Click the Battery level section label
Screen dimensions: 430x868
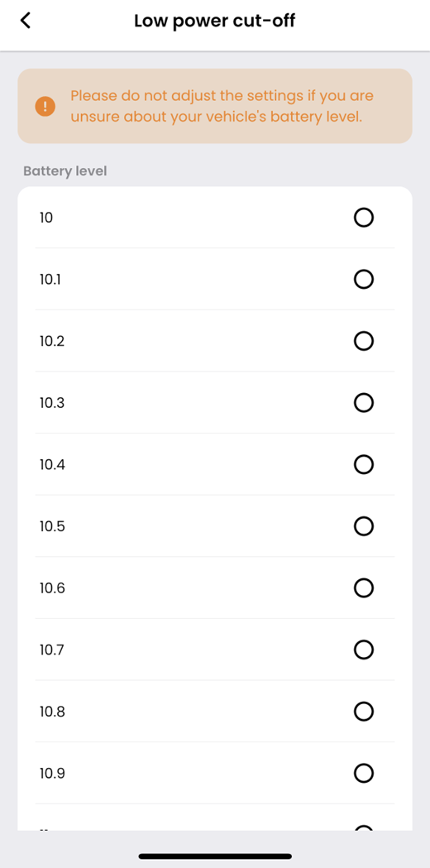64,171
